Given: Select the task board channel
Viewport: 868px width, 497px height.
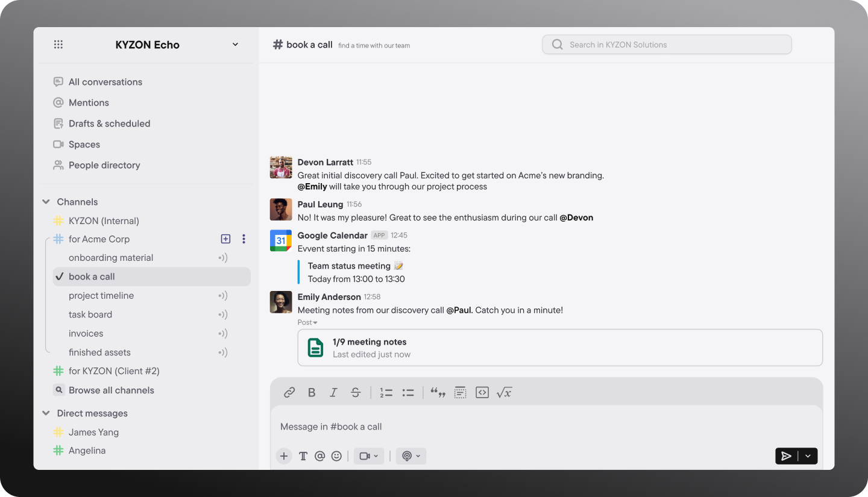Looking at the screenshot, I should pos(90,314).
